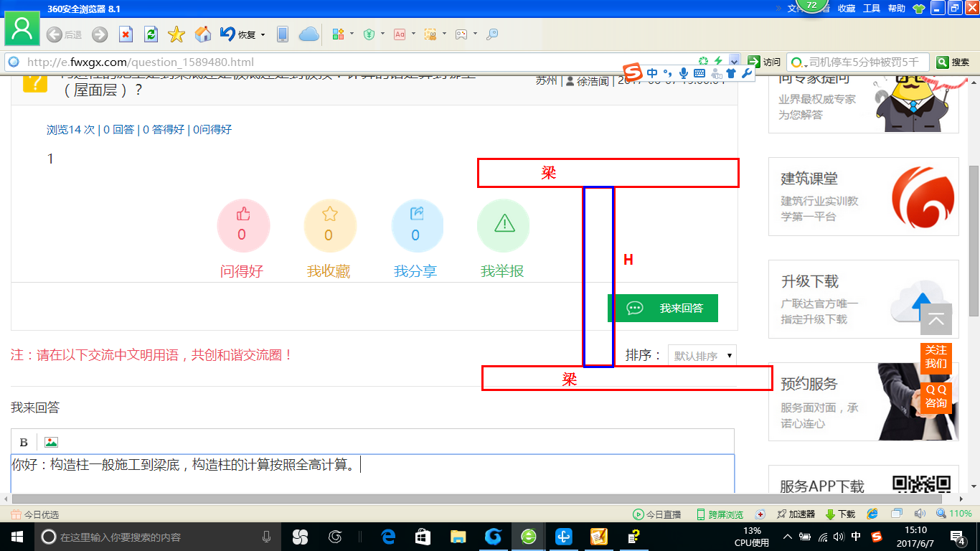Open the translate Aa toolbar icon

[400, 34]
